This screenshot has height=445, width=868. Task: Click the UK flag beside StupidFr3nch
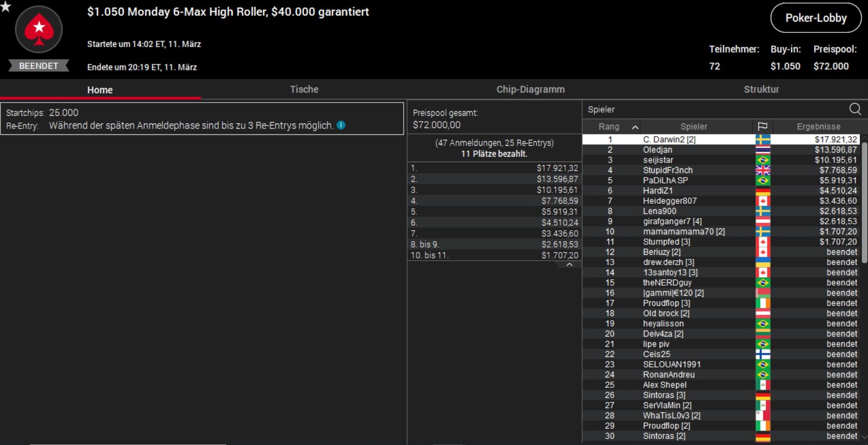763,170
